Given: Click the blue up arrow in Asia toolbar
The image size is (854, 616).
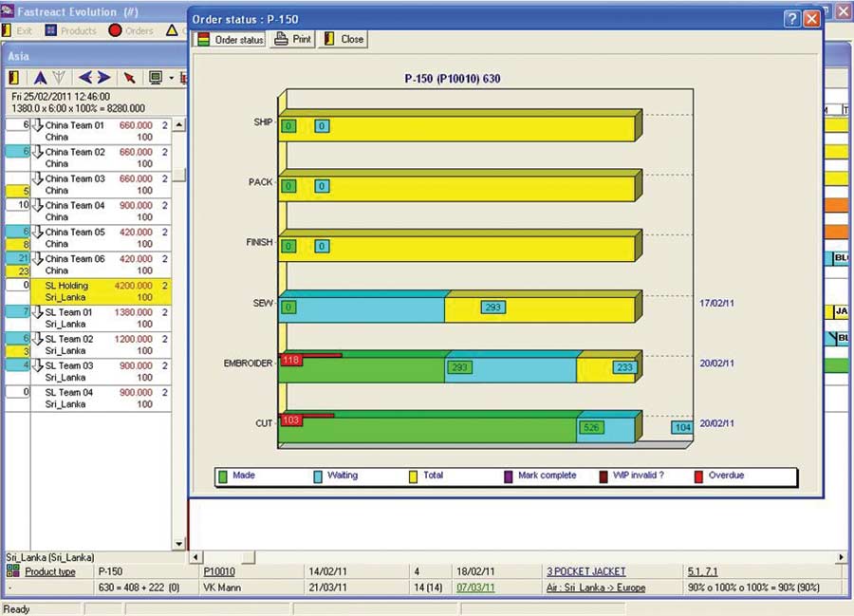Looking at the screenshot, I should pos(40,78).
